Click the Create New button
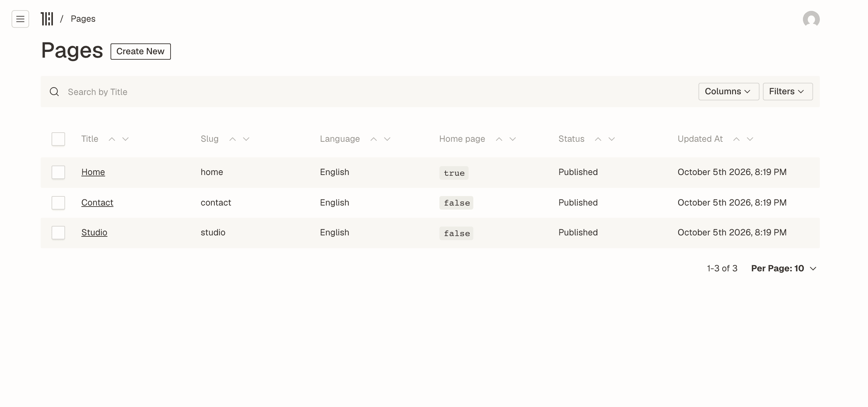 click(140, 52)
